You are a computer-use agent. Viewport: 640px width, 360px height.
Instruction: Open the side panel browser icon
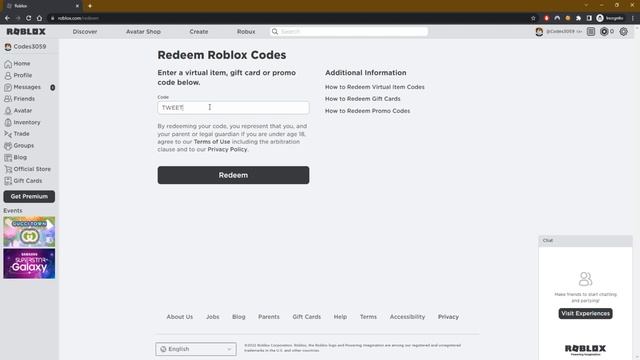pyautogui.click(x=589, y=18)
